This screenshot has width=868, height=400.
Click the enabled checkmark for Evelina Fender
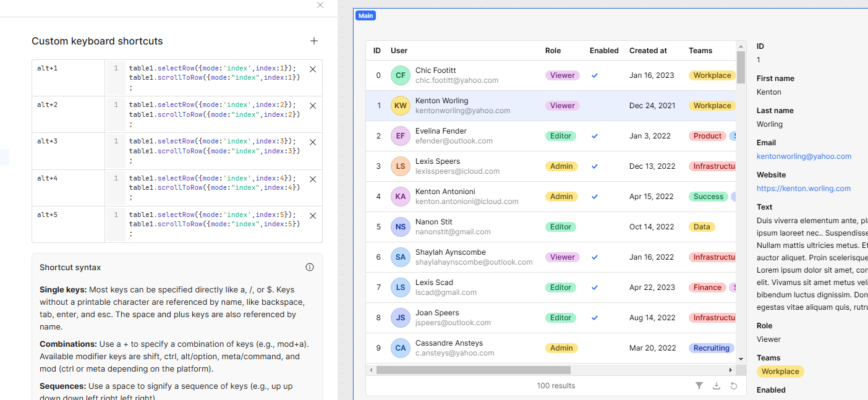click(x=595, y=136)
